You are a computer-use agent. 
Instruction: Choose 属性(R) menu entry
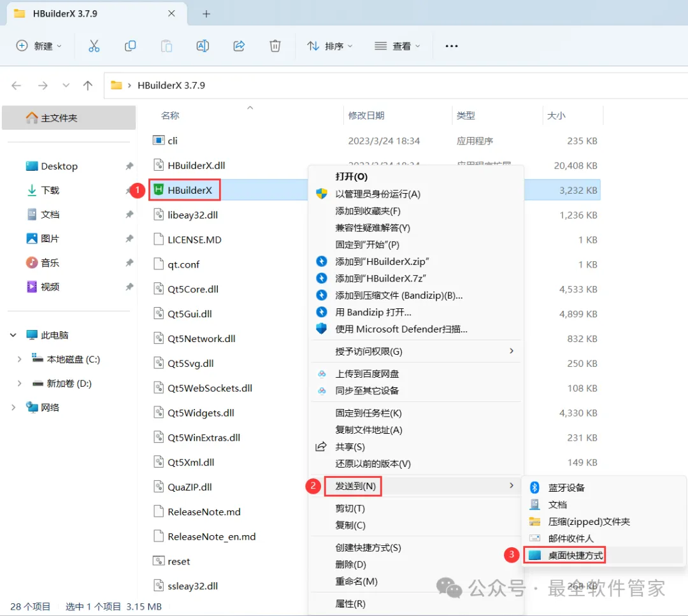350,604
